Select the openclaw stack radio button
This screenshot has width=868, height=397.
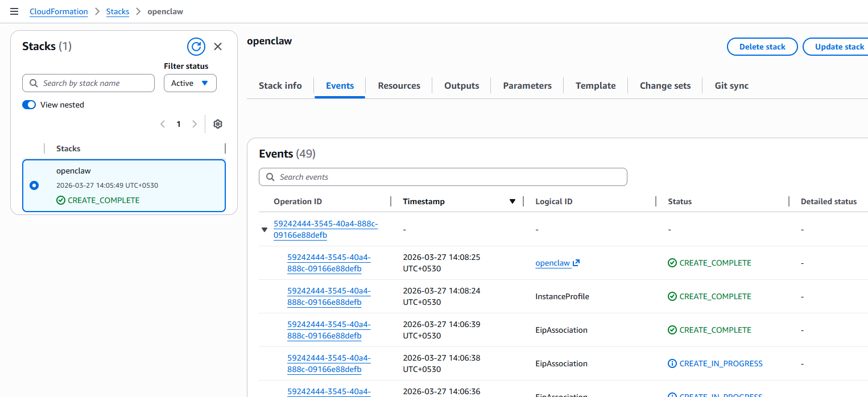pyautogui.click(x=34, y=185)
